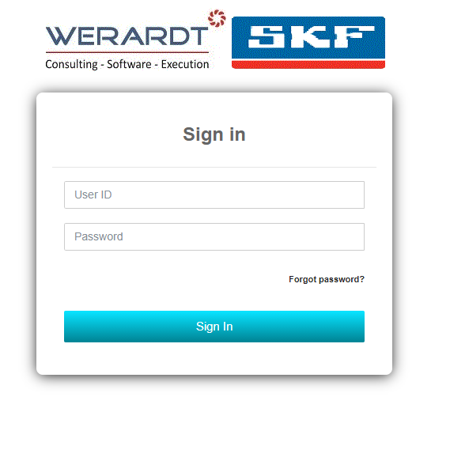Click the letter K in SKF logo
450x476 pixels.
coord(308,37)
